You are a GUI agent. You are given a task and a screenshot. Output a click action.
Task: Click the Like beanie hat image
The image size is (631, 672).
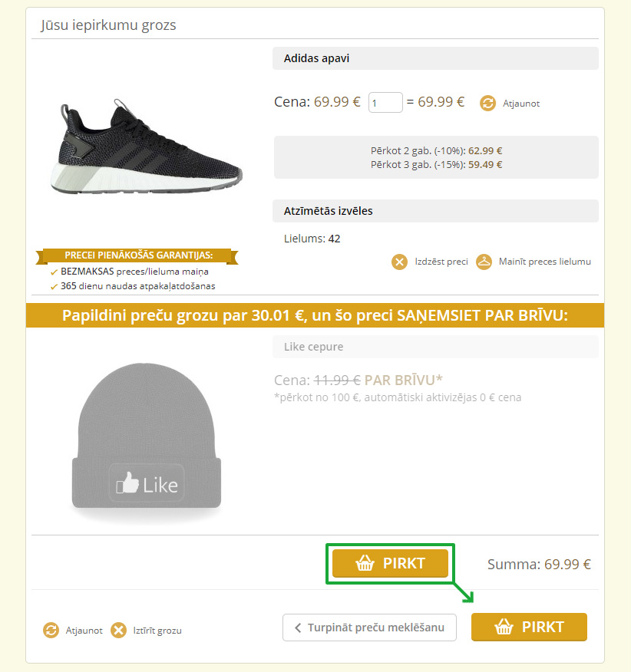click(147, 441)
